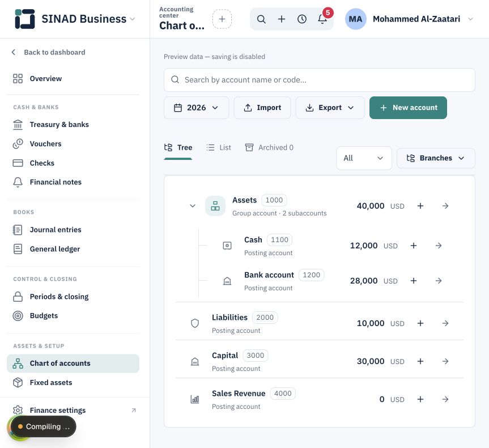Click the search icon in the top bar
This screenshot has width=489, height=448.
pos(261,19)
